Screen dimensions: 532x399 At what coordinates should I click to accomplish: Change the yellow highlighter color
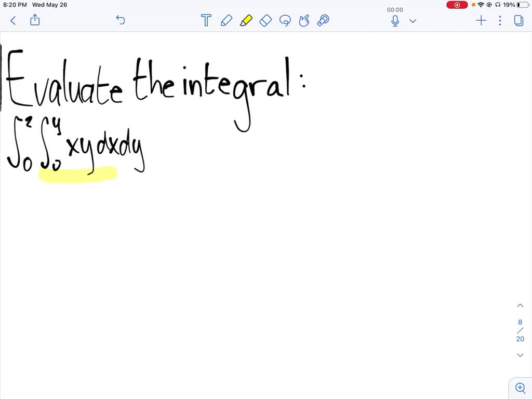(246, 20)
